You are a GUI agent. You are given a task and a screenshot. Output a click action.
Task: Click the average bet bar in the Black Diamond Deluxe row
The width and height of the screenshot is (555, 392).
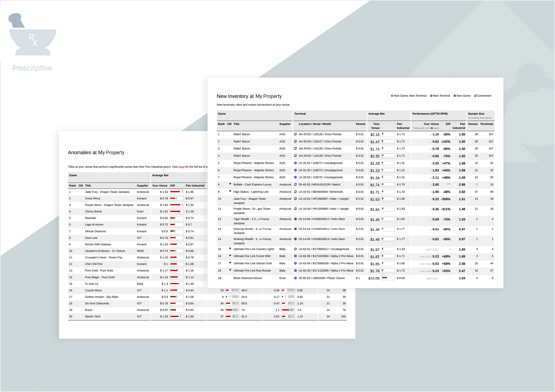[x=388, y=278]
